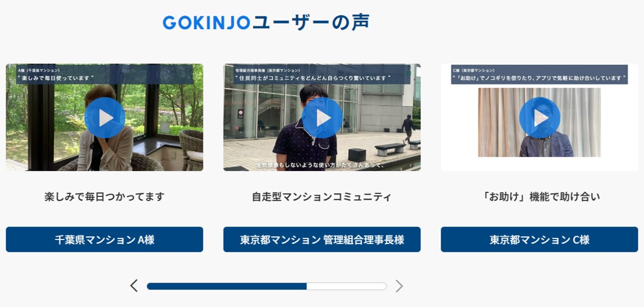Click the 「お助け」機能で助け合い caption
The image size is (644, 307).
click(539, 197)
